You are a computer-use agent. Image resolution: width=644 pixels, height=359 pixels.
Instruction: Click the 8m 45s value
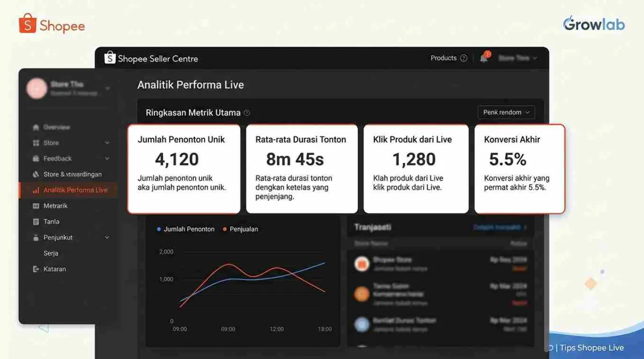(x=295, y=159)
